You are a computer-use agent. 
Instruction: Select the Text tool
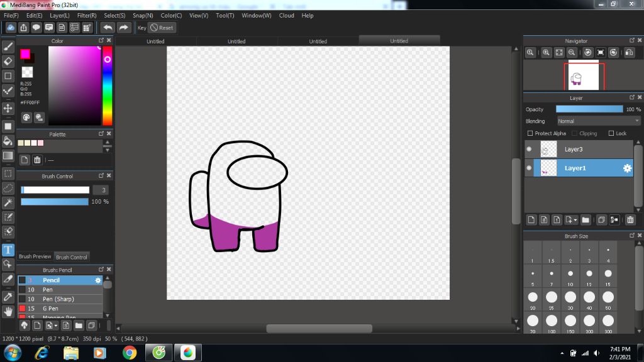pos(8,250)
